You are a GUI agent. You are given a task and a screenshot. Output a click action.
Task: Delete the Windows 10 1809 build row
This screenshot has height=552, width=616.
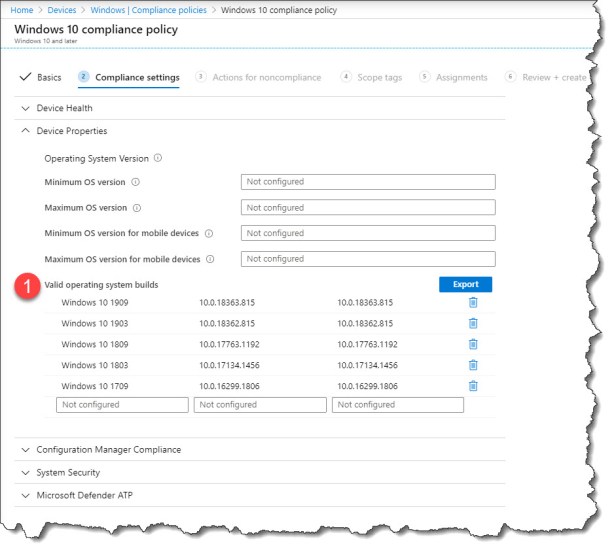click(473, 344)
